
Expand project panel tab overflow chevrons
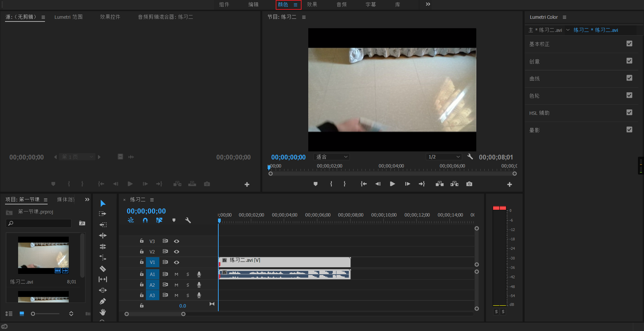coord(87,199)
